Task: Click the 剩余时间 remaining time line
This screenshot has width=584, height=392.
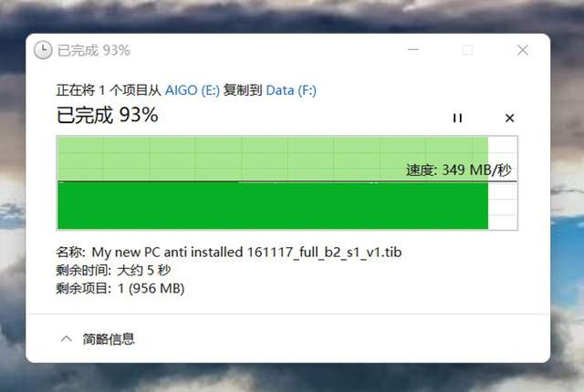Action: point(113,270)
